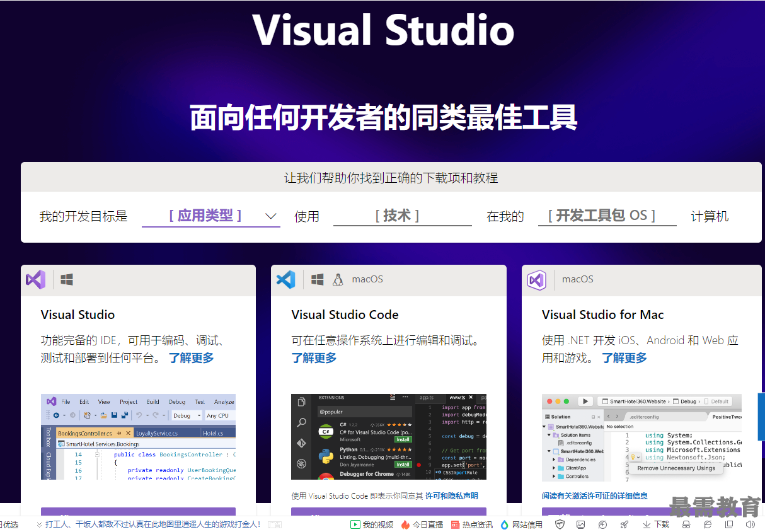
Task: Click the blue Visual Studio Code logo
Action: (x=285, y=279)
